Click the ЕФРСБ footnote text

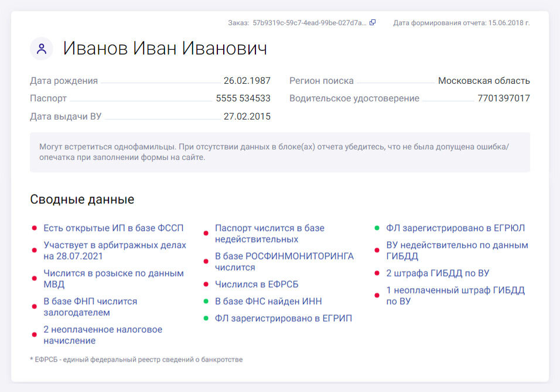point(136,360)
